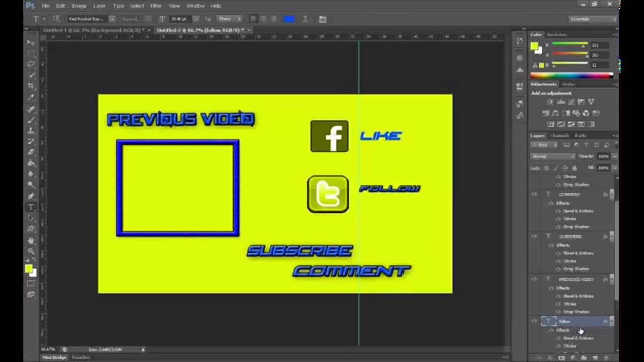This screenshot has width=644, height=362.
Task: Select the Paint Bucket tool
Action: 31,163
